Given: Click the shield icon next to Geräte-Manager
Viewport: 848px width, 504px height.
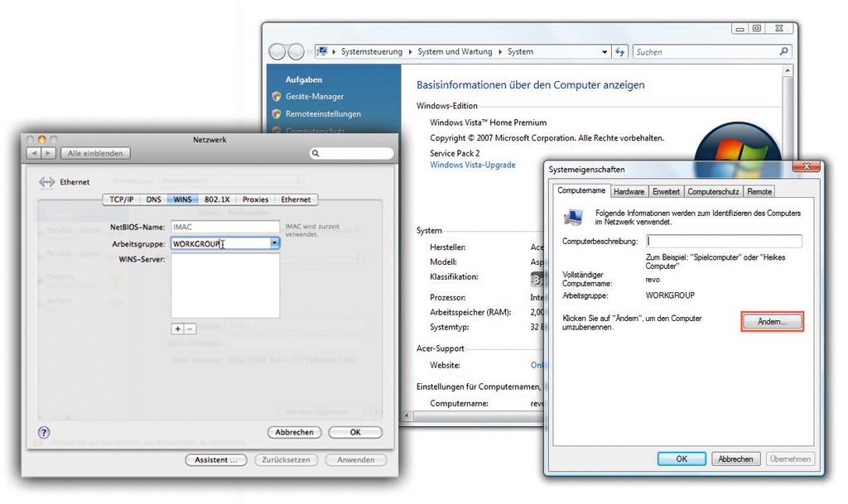Looking at the screenshot, I should (277, 96).
